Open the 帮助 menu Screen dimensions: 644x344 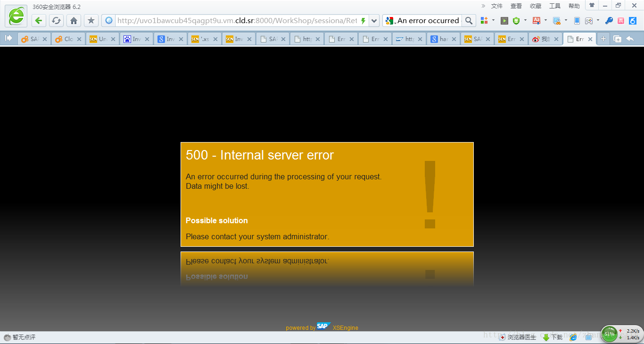574,6
